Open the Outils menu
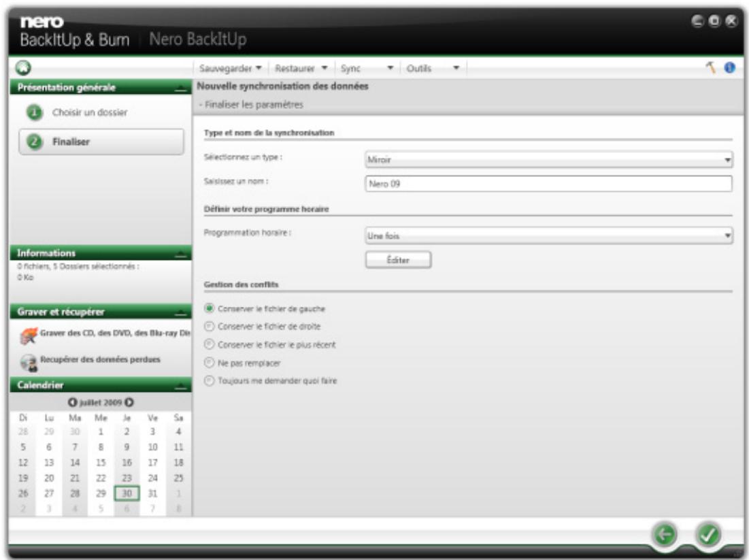This screenshot has width=749, height=560. coord(432,68)
